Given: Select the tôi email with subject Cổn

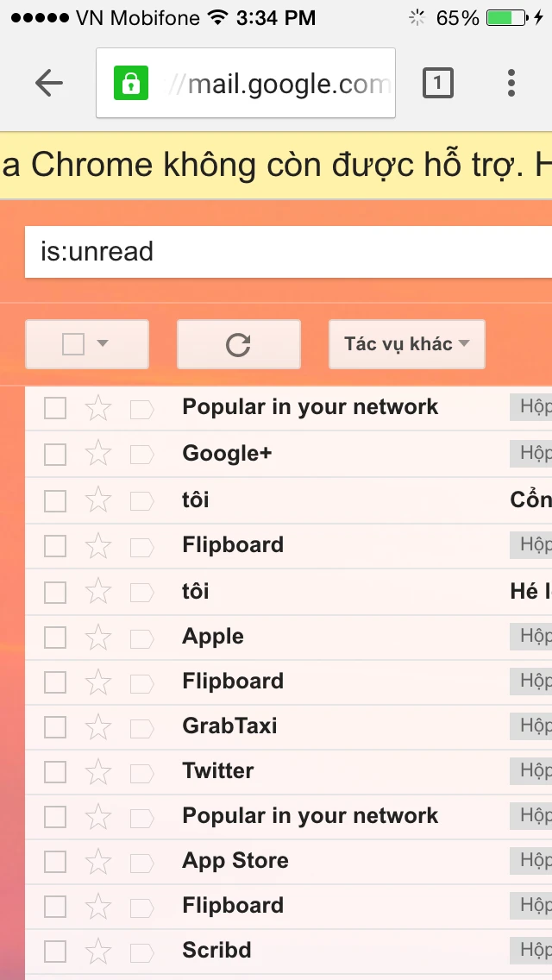Looking at the screenshot, I should click(x=55, y=501).
